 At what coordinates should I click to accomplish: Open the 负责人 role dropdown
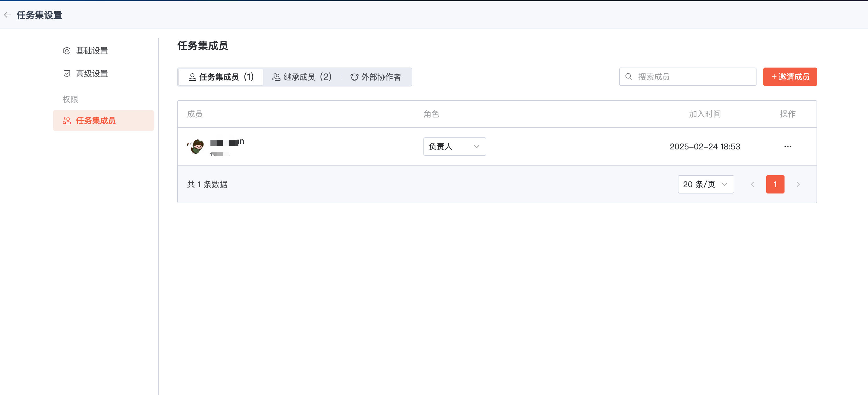coord(454,146)
